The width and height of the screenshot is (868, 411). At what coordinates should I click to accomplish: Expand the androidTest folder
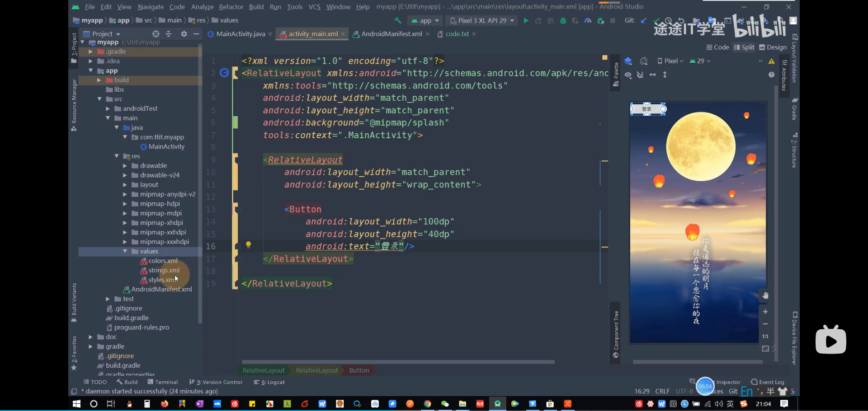(x=108, y=109)
